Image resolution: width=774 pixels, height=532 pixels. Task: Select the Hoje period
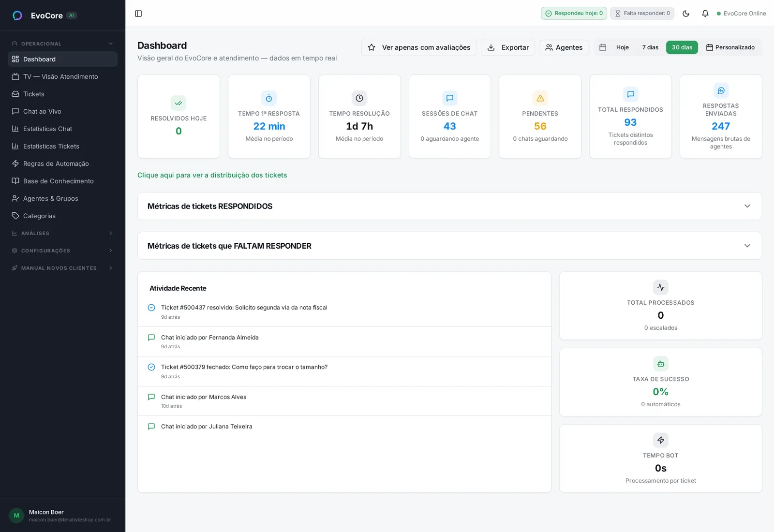622,47
